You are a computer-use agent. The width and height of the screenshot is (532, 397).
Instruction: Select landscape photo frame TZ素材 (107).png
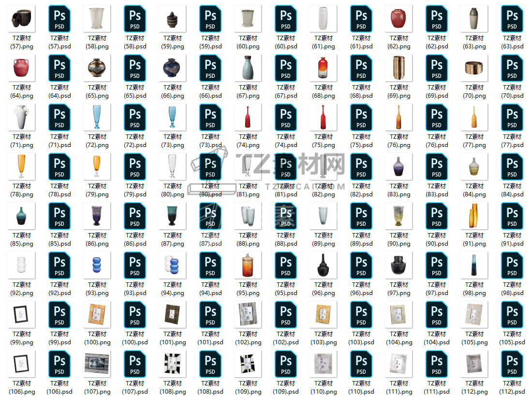point(97,364)
